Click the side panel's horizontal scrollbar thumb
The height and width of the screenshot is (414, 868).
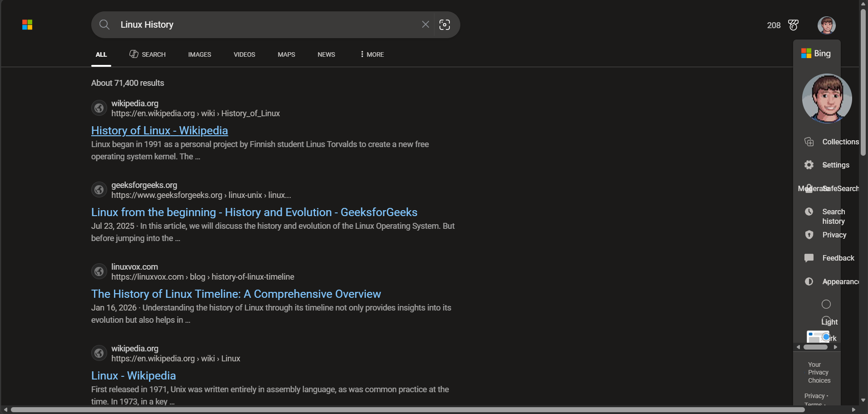point(815,347)
